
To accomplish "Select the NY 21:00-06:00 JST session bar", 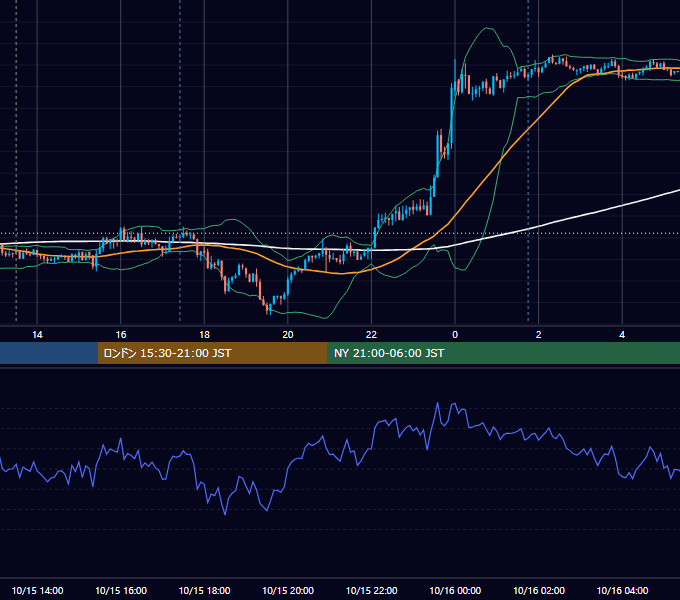I will tap(503, 353).
